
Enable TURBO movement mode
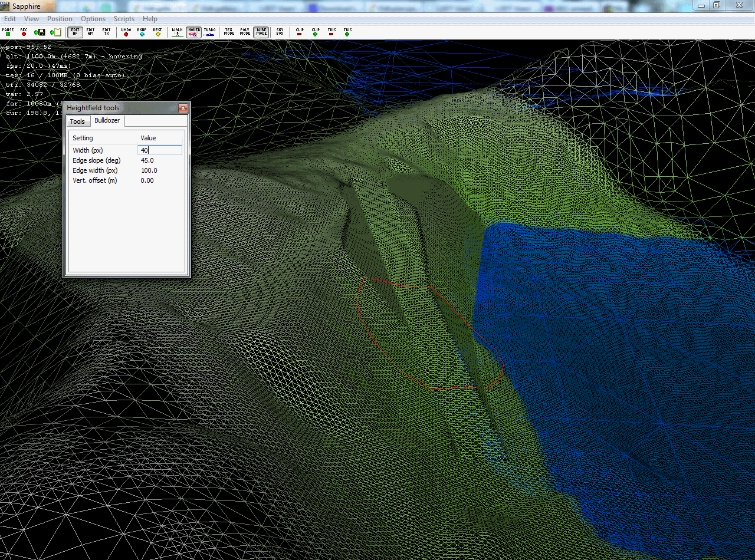[209, 32]
